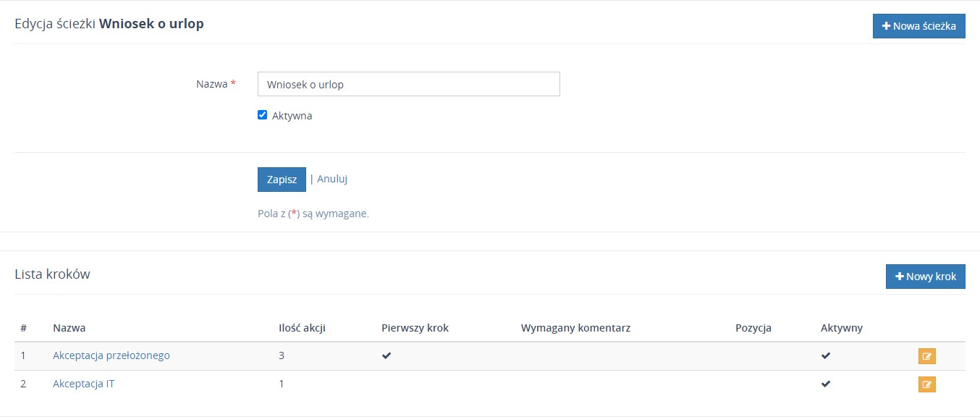The image size is (980, 417).
Task: Click the Aktywna checkbox label text
Action: coord(292,116)
